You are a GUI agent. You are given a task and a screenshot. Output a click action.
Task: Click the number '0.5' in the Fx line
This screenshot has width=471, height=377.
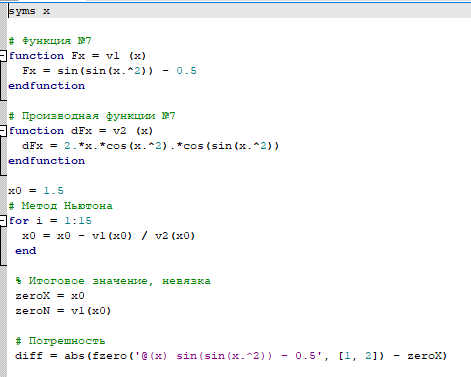pyautogui.click(x=186, y=71)
